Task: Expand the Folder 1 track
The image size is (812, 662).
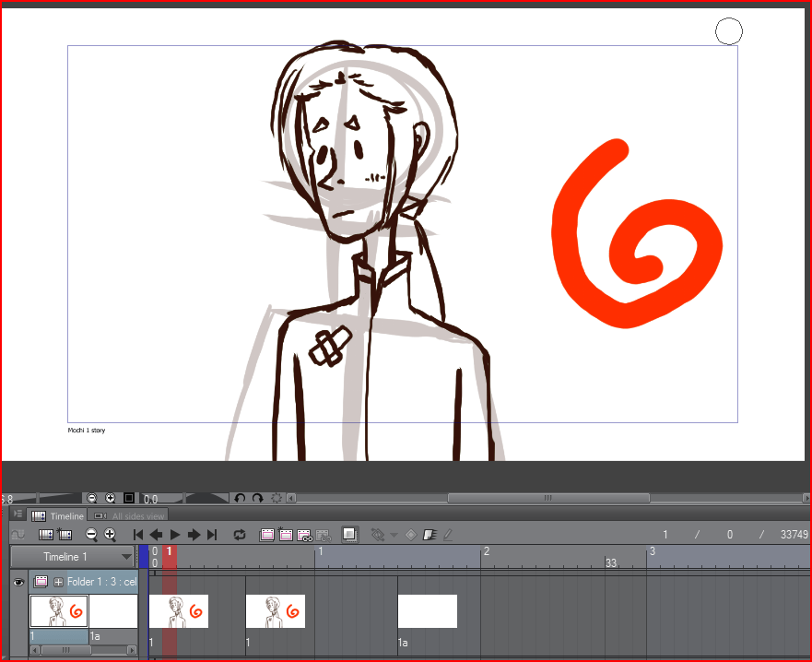Action: [58, 582]
